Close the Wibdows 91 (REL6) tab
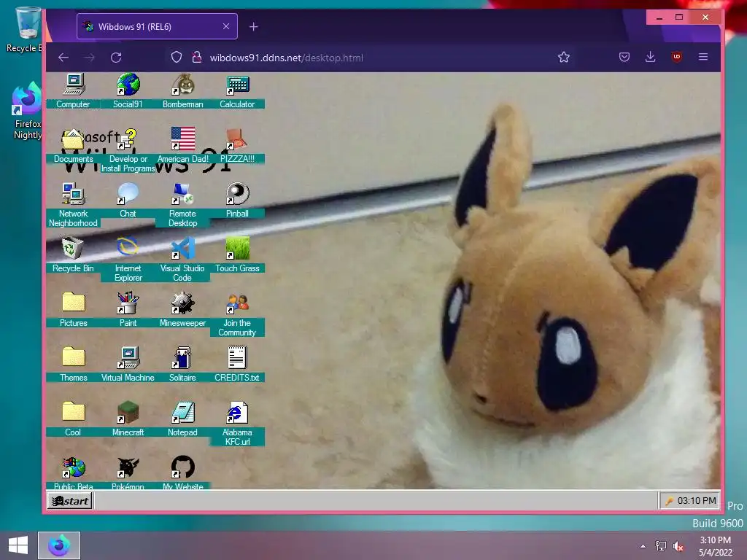The height and width of the screenshot is (560, 747). pos(226,27)
